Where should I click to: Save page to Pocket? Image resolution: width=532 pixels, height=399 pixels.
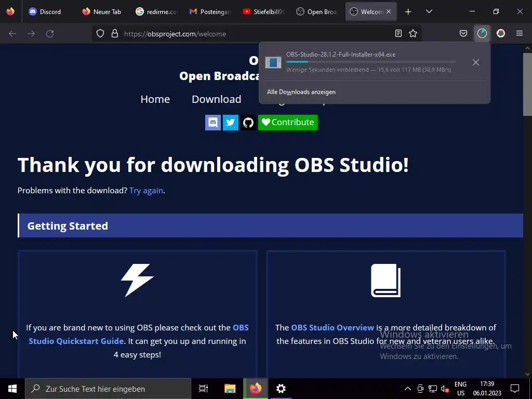pos(463,33)
